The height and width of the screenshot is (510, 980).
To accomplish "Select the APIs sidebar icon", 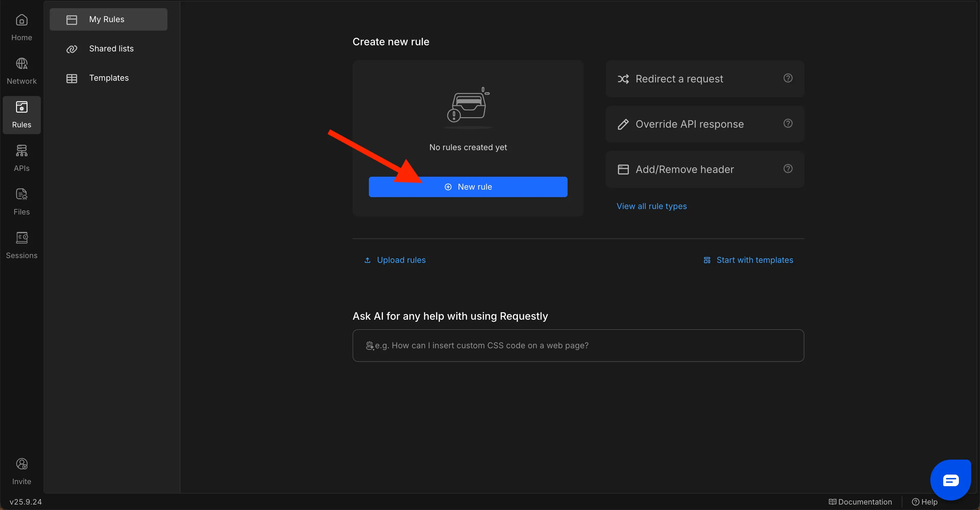I will tap(22, 158).
